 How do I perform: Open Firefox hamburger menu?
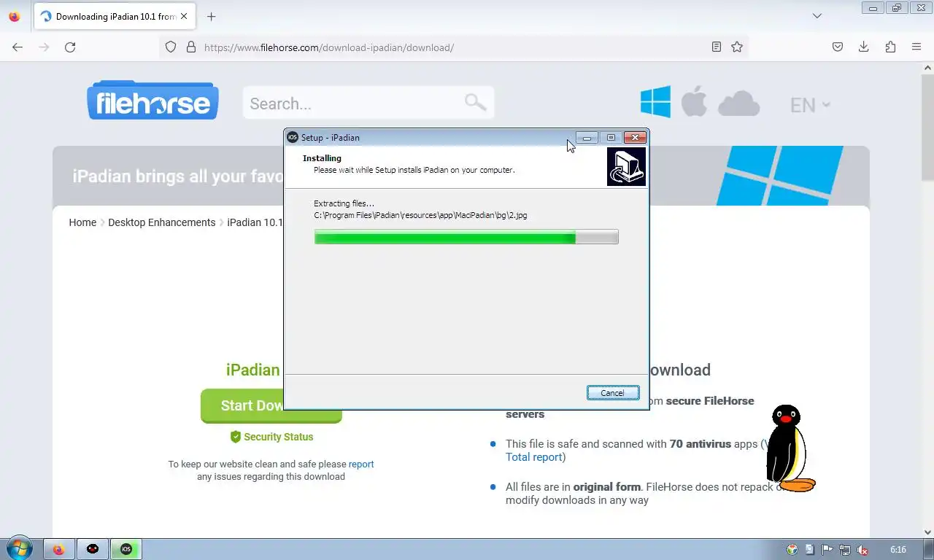click(x=916, y=47)
